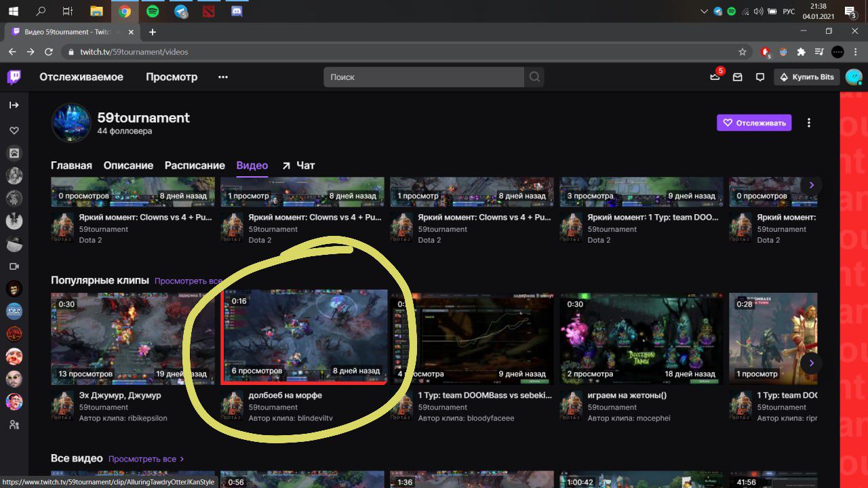
Task: Click the camera icon in sidebar
Action: [14, 266]
